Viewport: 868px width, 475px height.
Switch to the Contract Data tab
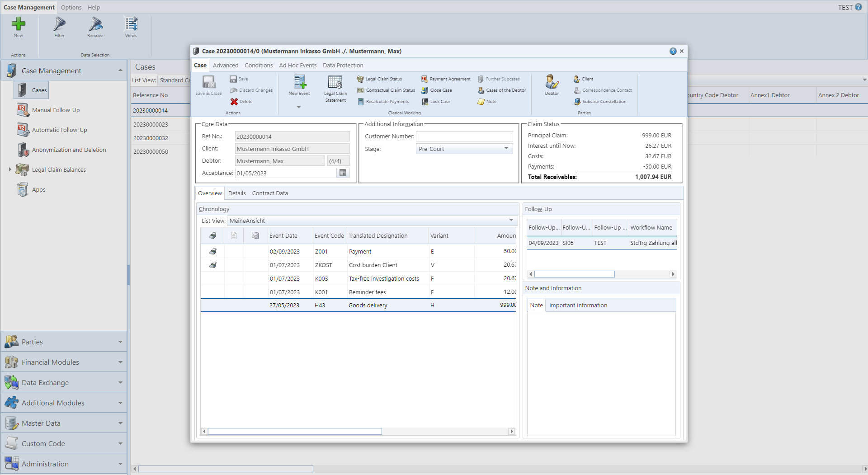pyautogui.click(x=269, y=193)
